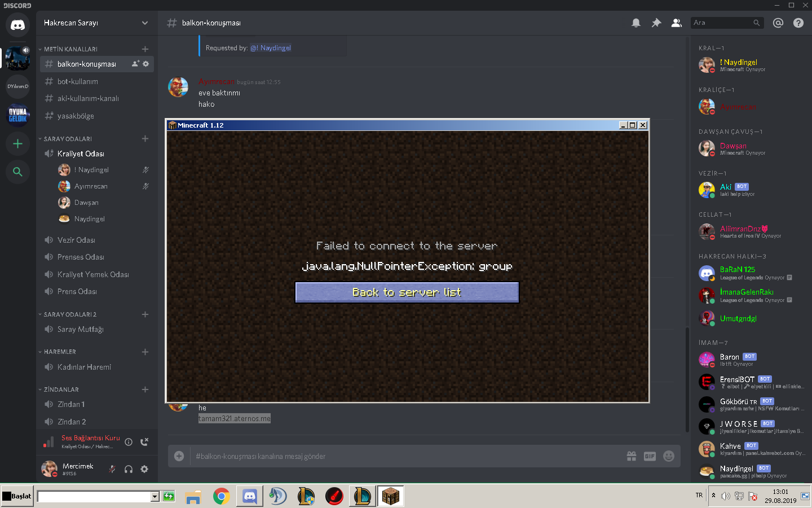Viewport: 812px width, 508px height.
Task: Open the yasakbölge channel
Action: [x=97, y=116]
